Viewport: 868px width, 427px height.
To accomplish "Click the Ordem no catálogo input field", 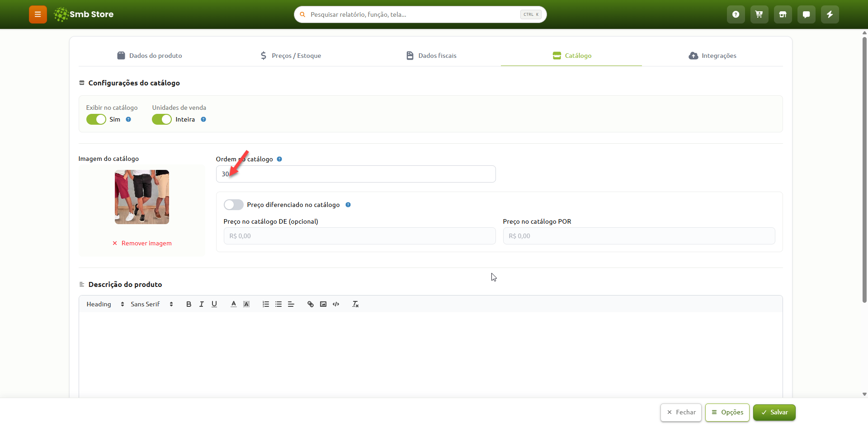I will point(356,174).
